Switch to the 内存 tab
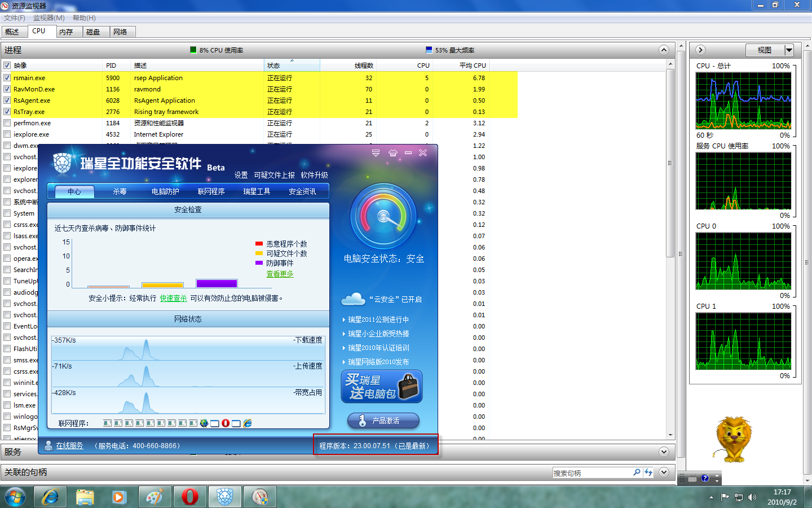Viewport: 812px width, 508px height. (67, 32)
